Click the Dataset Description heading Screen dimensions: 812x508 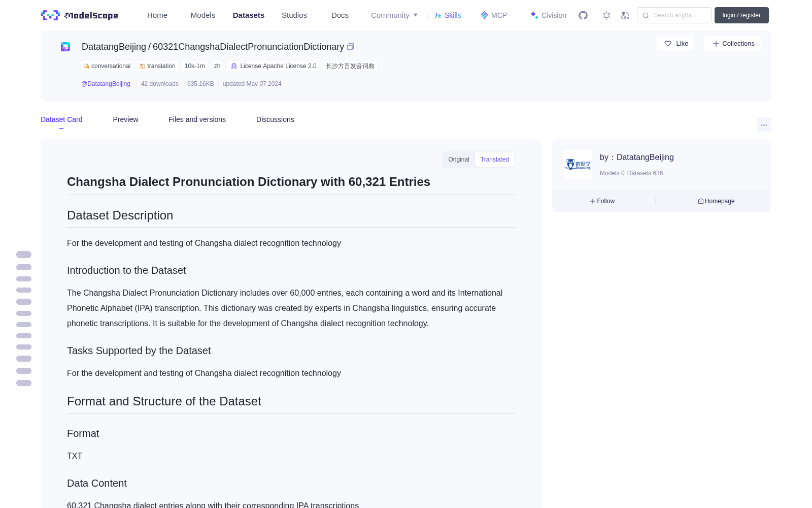[120, 215]
